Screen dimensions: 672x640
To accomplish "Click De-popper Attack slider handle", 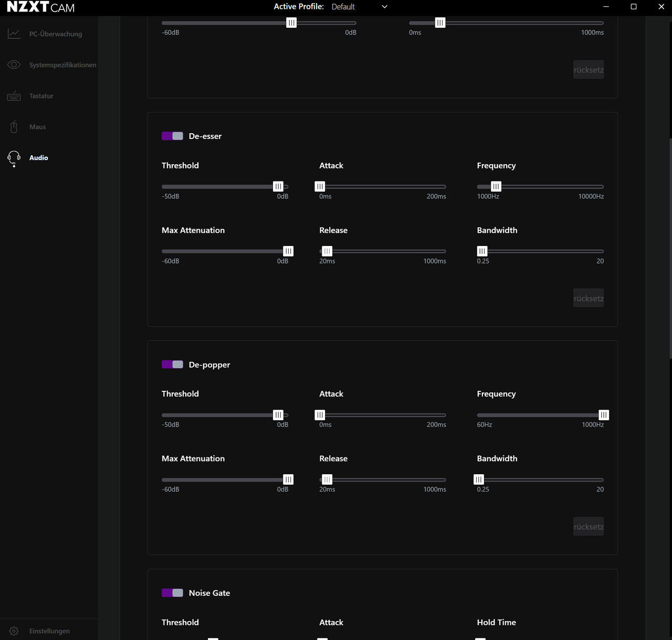I will pyautogui.click(x=320, y=415).
